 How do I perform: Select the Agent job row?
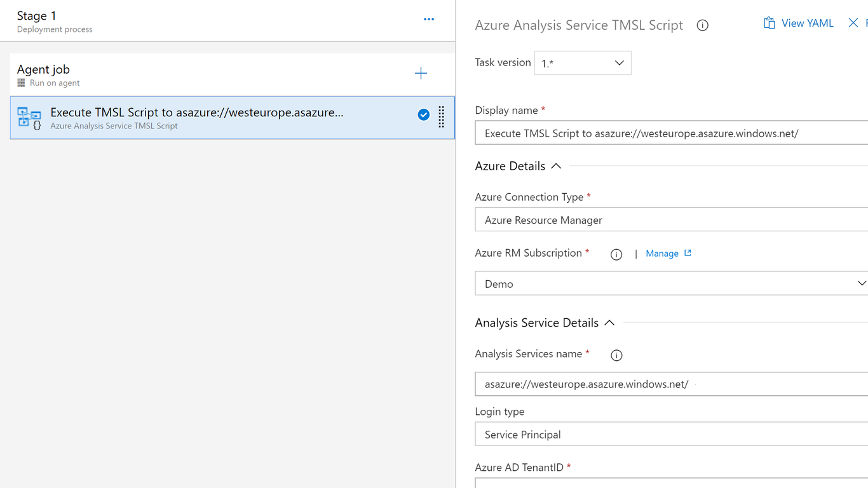tap(191, 74)
